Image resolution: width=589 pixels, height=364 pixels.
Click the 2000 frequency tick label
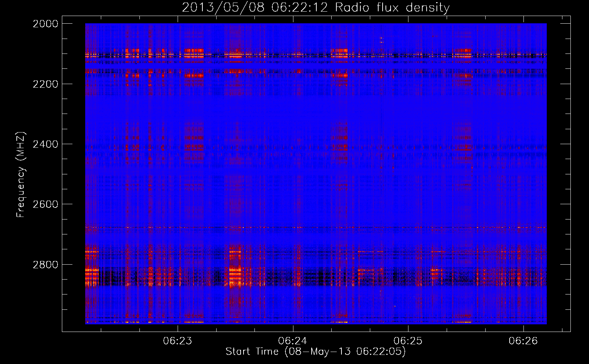(46, 24)
